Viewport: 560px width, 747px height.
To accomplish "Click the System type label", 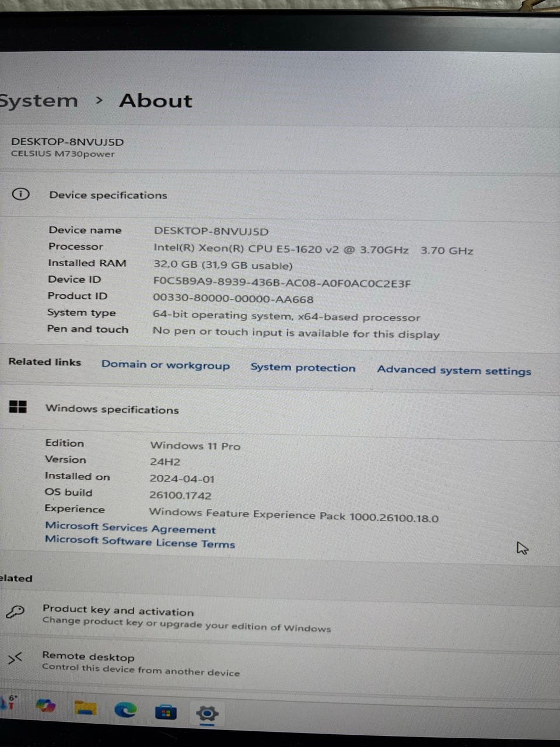I will pos(82,313).
